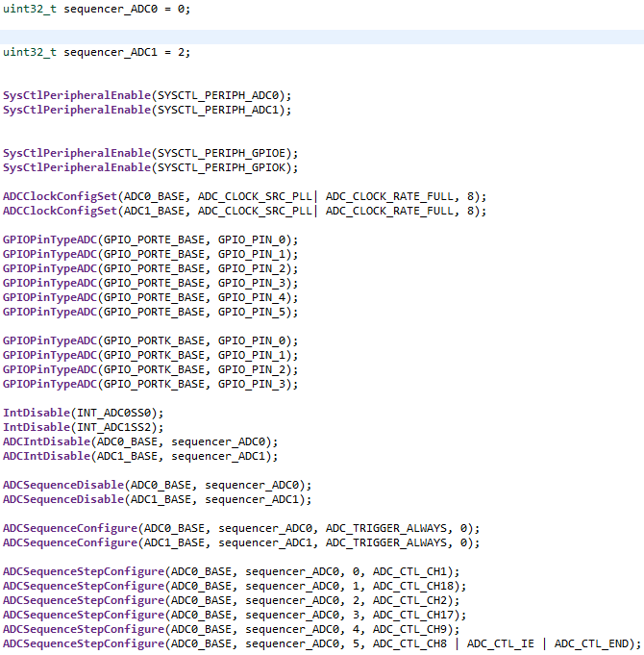Click ADCClockConfigSet line for ADC0_BASE
The height and width of the screenshot is (655, 644).
pos(244,196)
